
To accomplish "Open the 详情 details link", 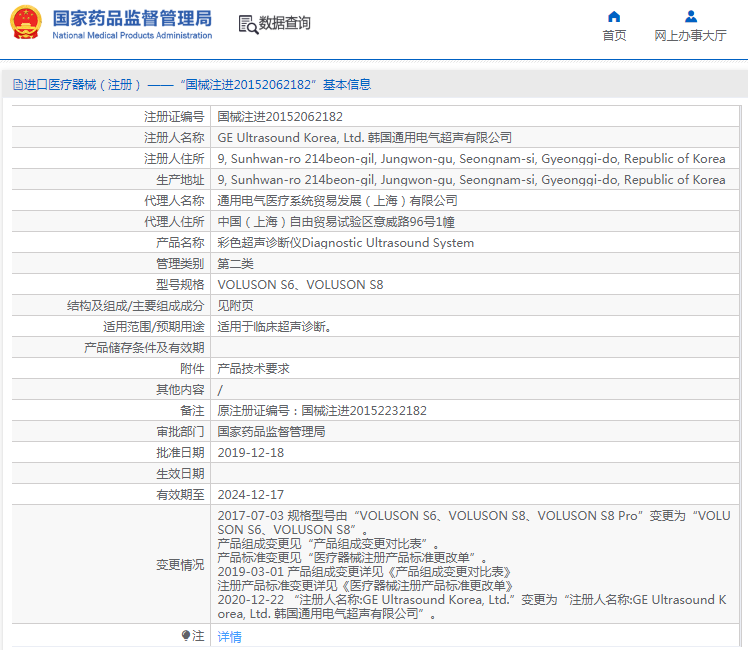I will point(229,637).
